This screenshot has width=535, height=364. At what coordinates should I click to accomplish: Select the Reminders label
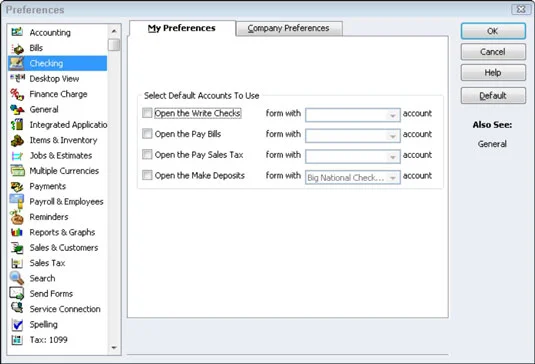point(49,217)
